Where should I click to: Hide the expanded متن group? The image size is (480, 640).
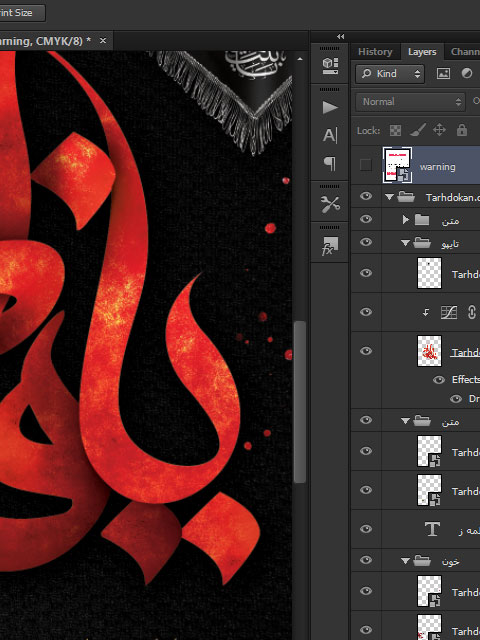(366, 420)
